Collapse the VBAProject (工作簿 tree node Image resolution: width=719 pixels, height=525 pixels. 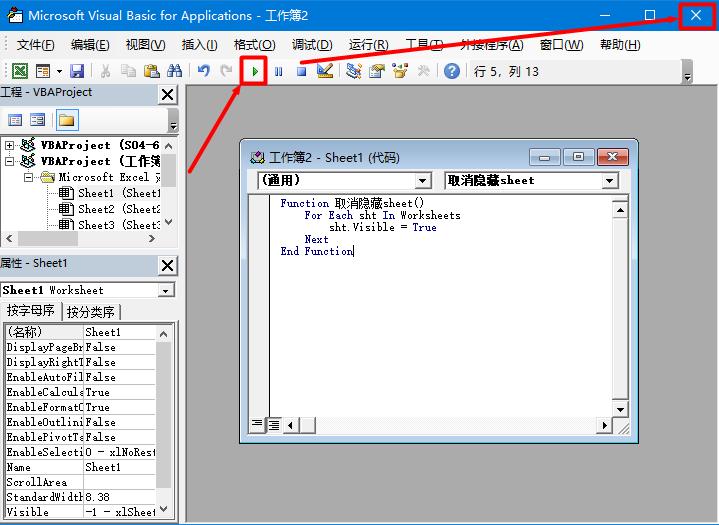pyautogui.click(x=9, y=161)
